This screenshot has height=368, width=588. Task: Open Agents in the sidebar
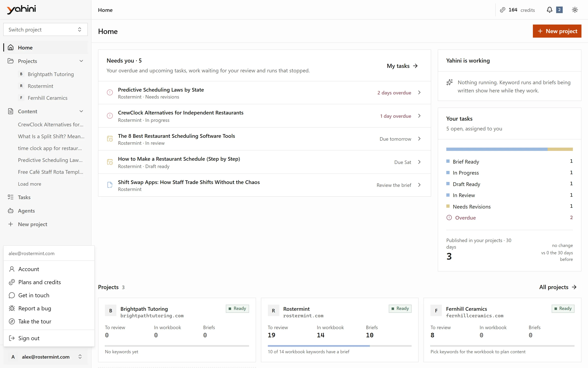pyautogui.click(x=46, y=211)
